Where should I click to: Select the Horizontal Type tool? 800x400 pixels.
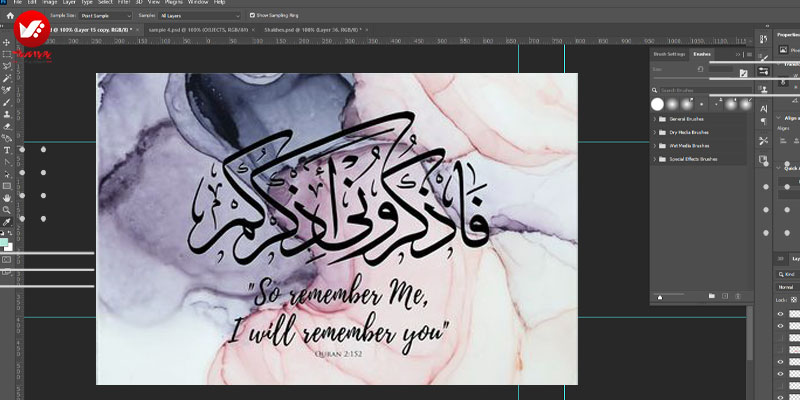click(7, 151)
